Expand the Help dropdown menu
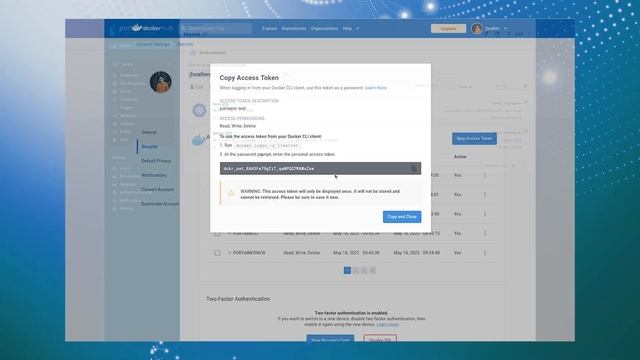 pos(351,29)
